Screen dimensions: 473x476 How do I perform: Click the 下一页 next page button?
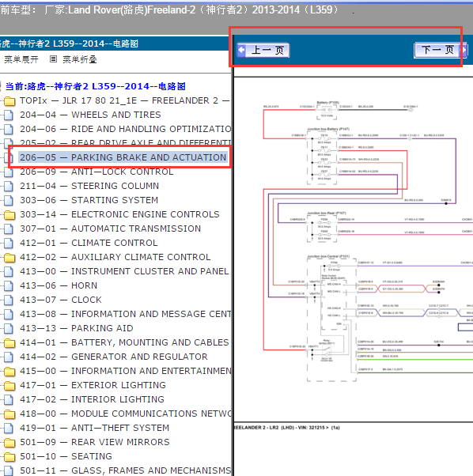441,50
